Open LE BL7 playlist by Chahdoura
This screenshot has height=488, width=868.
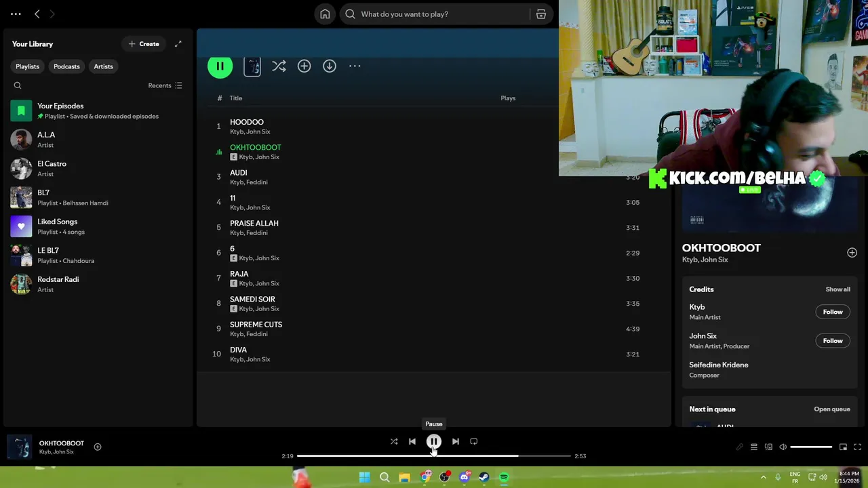tap(98, 256)
